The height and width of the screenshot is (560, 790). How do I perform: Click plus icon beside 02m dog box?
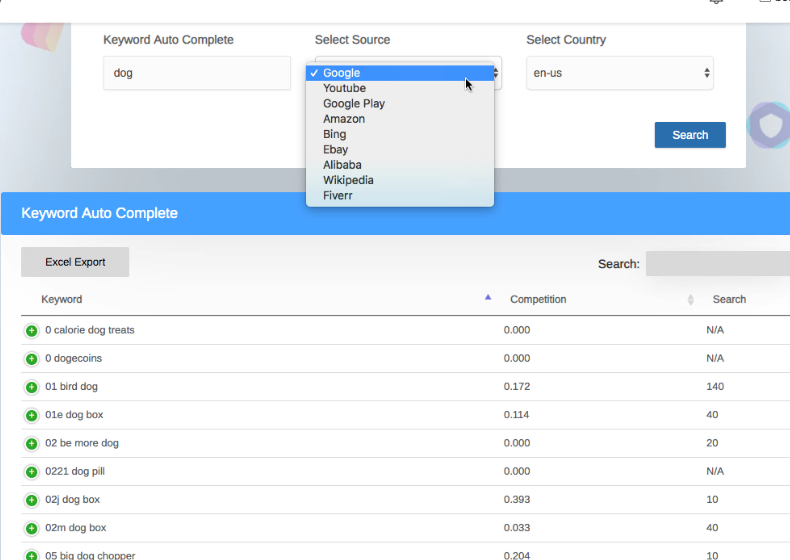[x=31, y=528]
